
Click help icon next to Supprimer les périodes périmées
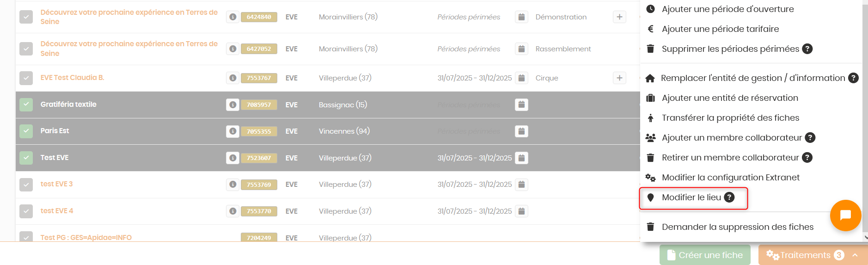(807, 49)
